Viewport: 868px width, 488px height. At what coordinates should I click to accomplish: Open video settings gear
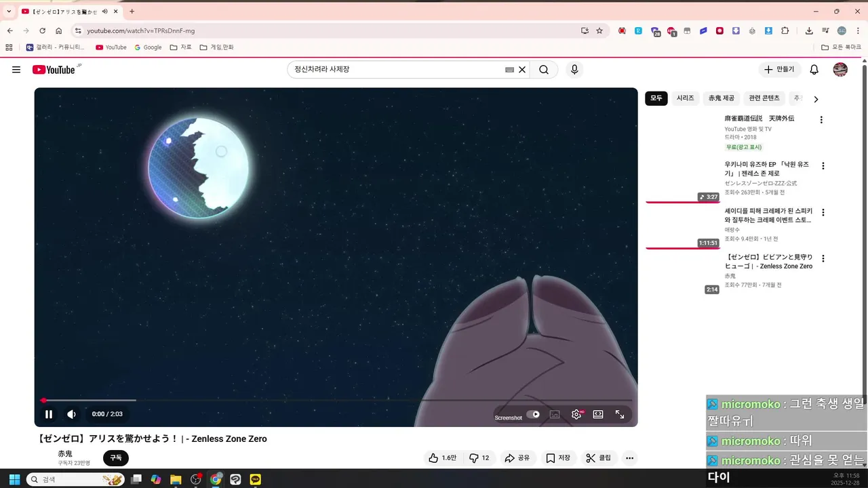tap(576, 414)
